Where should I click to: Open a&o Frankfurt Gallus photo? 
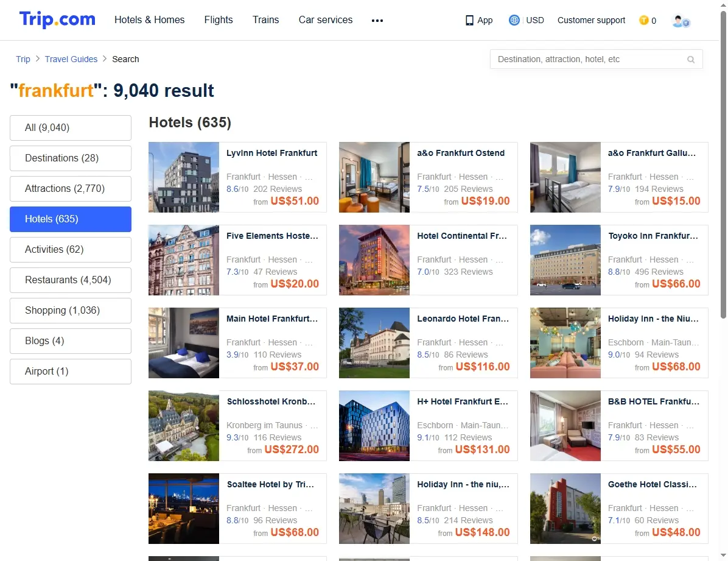coord(565,177)
